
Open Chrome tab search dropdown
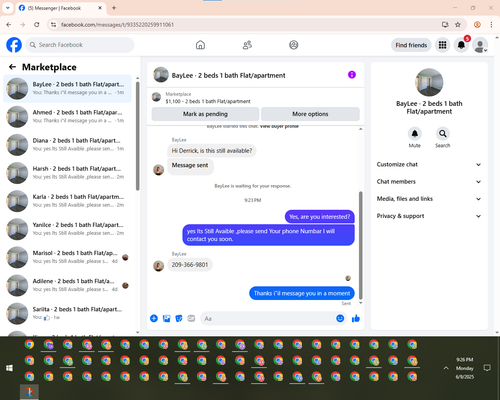click(8, 8)
